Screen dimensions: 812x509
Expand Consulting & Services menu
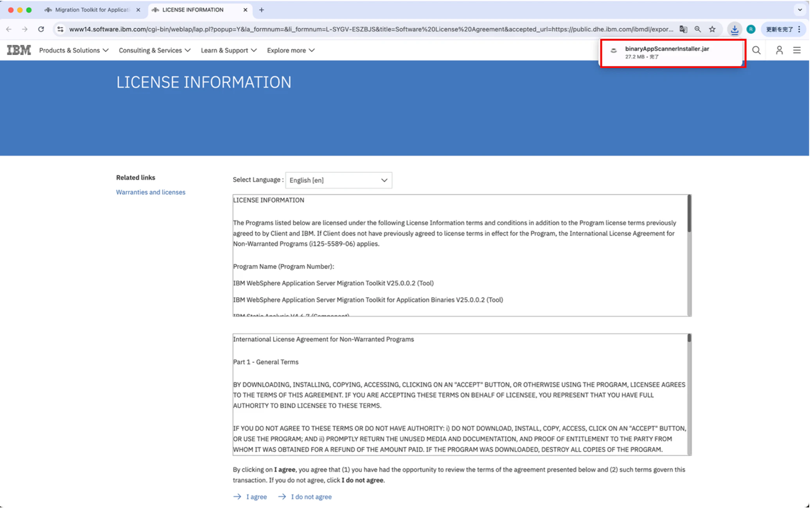click(x=155, y=50)
